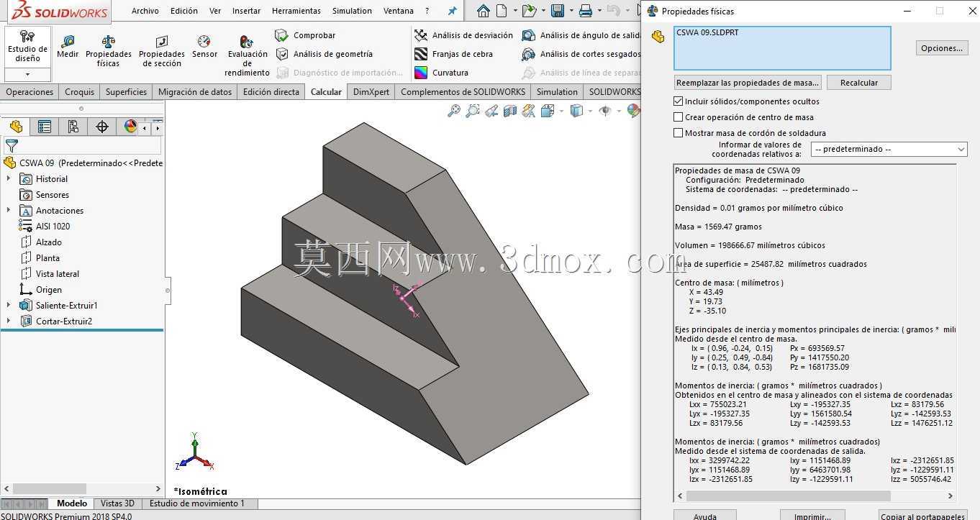
Task: Click the Open file icon
Action: pyautogui.click(x=529, y=11)
